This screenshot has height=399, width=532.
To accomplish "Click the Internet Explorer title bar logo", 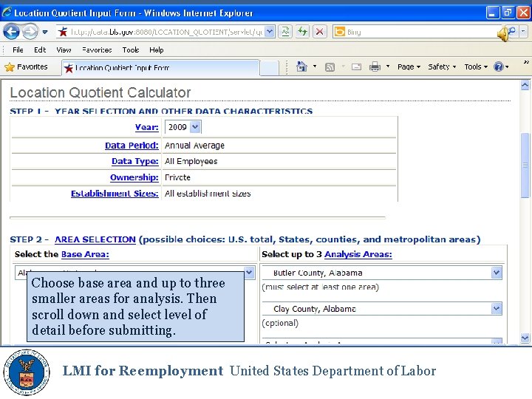I will pyautogui.click(x=7, y=13).
